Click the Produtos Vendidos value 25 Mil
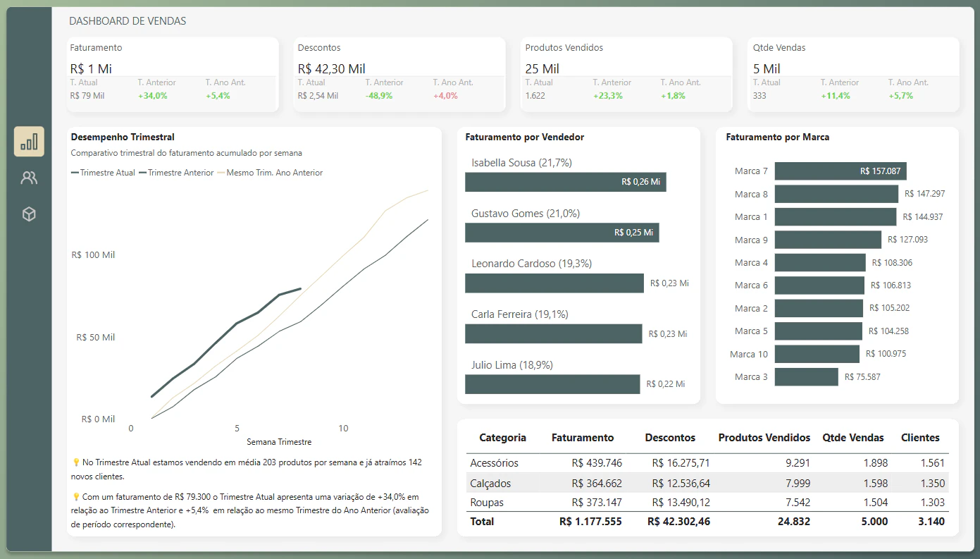The image size is (980, 559). [x=542, y=68]
